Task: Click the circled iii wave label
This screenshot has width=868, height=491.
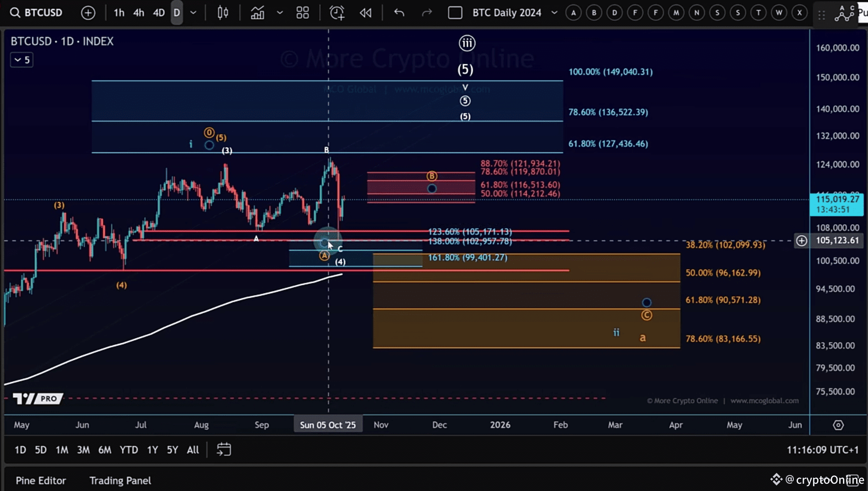Action: coord(467,43)
